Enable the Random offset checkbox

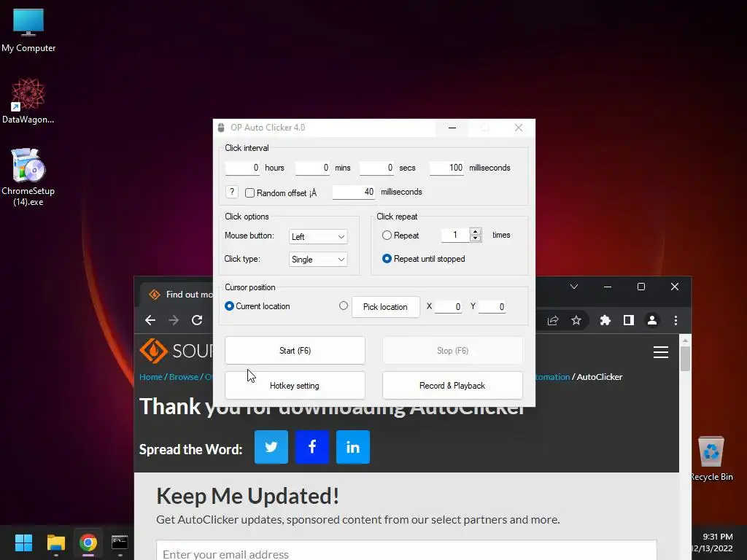click(x=249, y=192)
